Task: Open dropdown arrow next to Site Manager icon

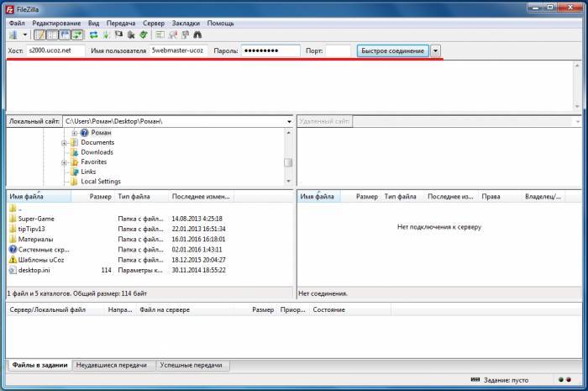Action: click(24, 35)
